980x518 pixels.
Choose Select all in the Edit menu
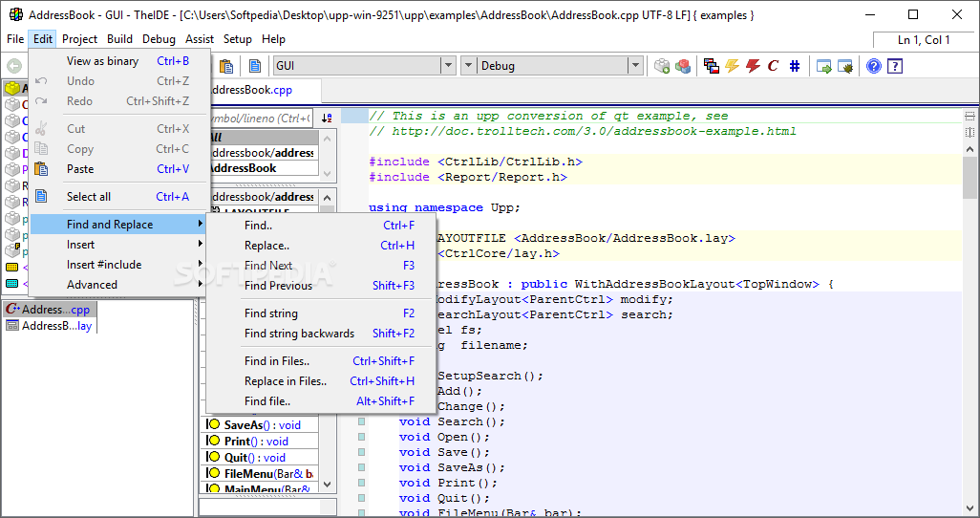pos(119,197)
